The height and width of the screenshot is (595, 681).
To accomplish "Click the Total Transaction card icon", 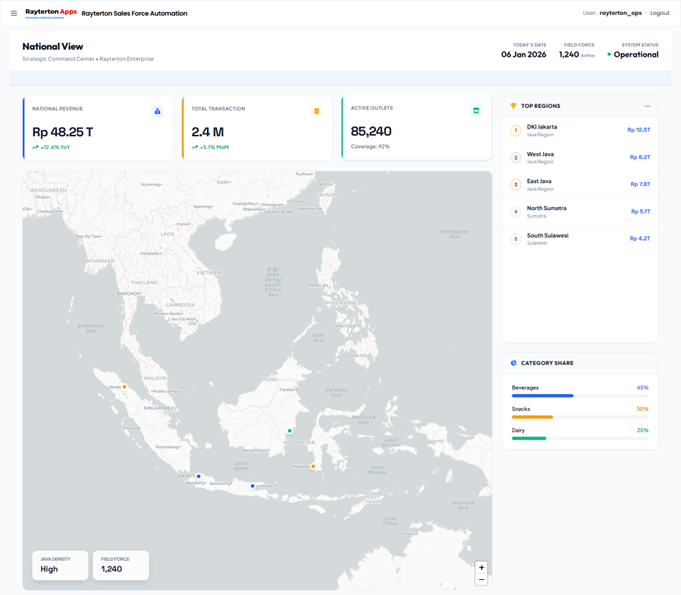I will [x=316, y=111].
